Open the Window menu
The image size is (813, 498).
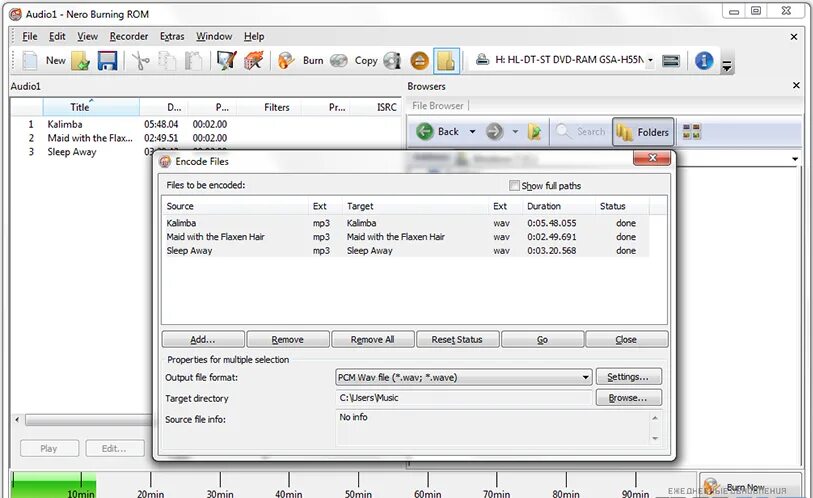(214, 36)
